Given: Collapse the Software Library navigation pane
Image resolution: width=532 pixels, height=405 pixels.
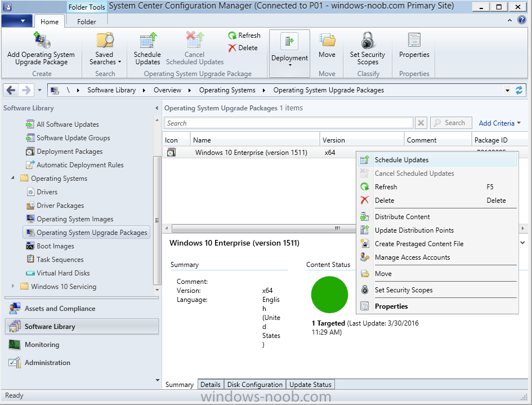Looking at the screenshot, I should [x=157, y=108].
